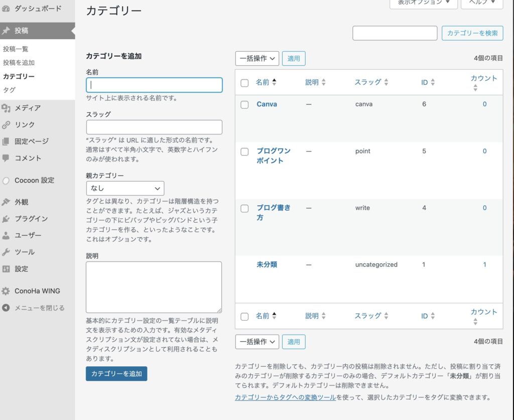Click the スラッグ text input field
Viewport: 514px width, 420px height.
point(154,127)
